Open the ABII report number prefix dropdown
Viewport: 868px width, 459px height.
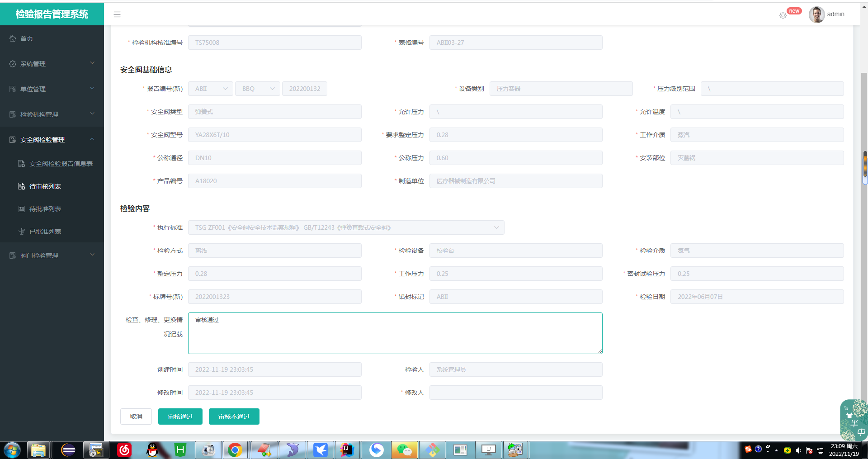[x=211, y=89]
